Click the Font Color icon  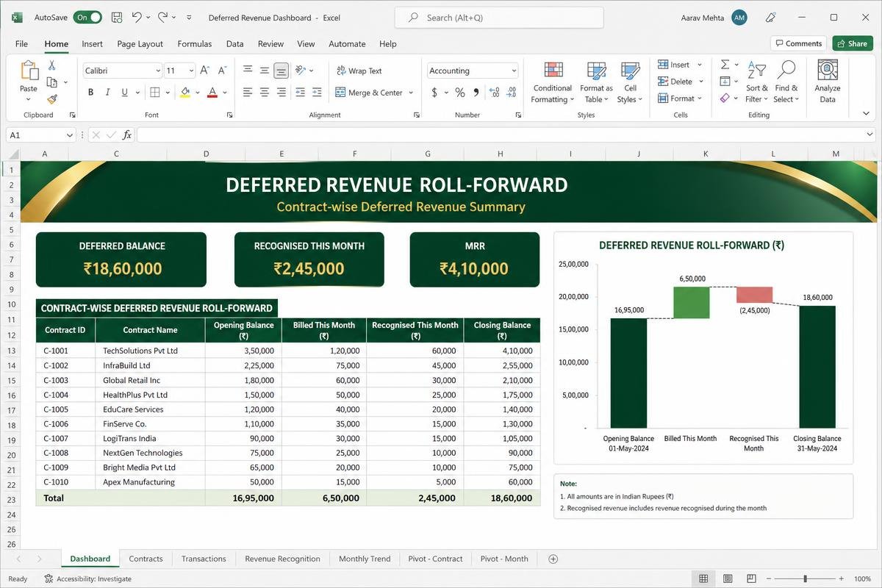(x=212, y=93)
